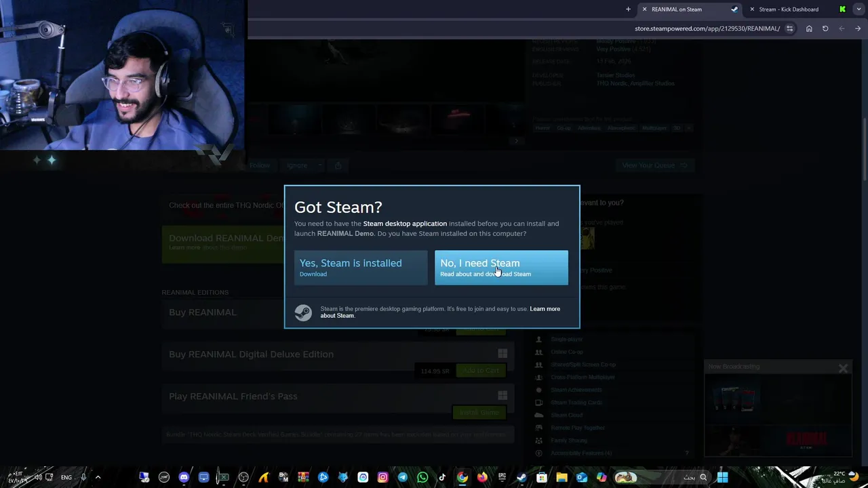Open network settings tray icon

point(50,477)
